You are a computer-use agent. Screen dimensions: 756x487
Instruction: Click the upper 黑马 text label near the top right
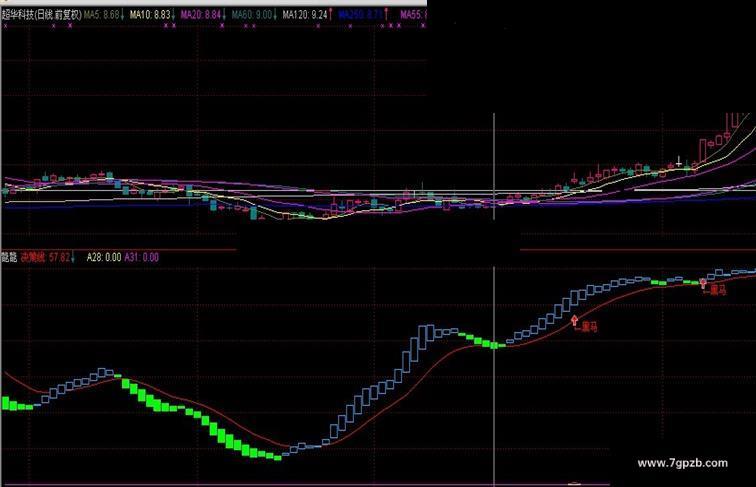717,290
